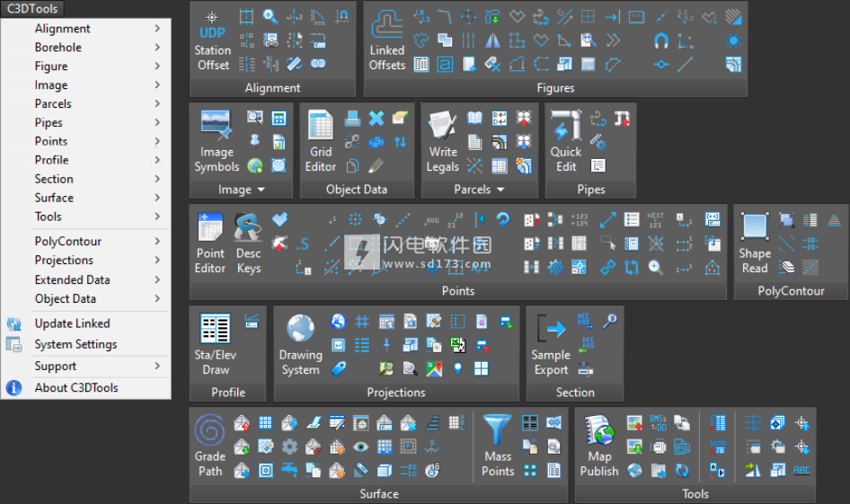Launch the Map Publish tool

pos(599,446)
